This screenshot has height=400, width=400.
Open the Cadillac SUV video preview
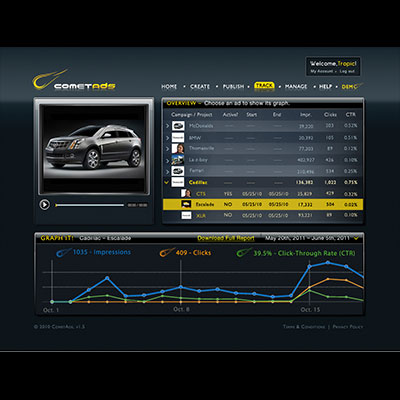pyautogui.click(x=93, y=149)
